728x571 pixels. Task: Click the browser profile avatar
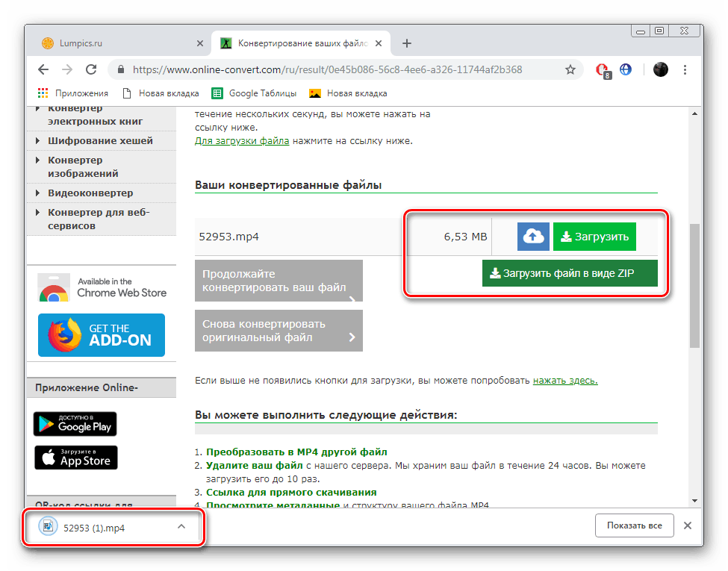point(661,69)
